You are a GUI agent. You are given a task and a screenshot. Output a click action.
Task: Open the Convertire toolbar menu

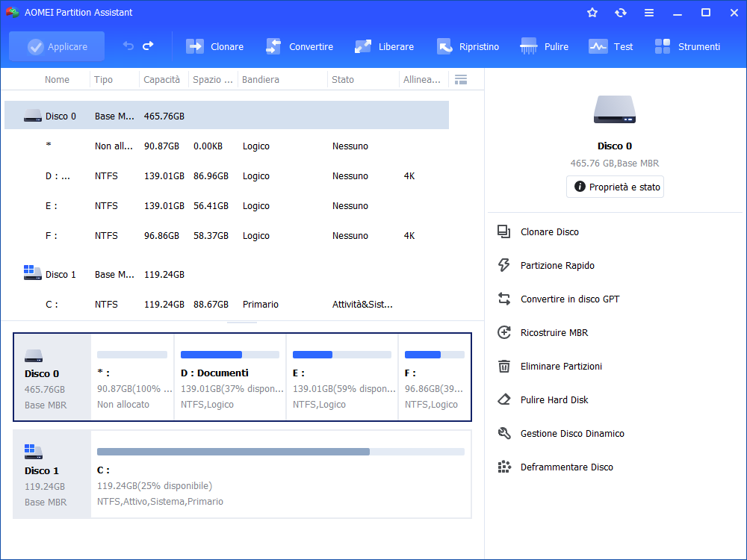click(x=300, y=46)
